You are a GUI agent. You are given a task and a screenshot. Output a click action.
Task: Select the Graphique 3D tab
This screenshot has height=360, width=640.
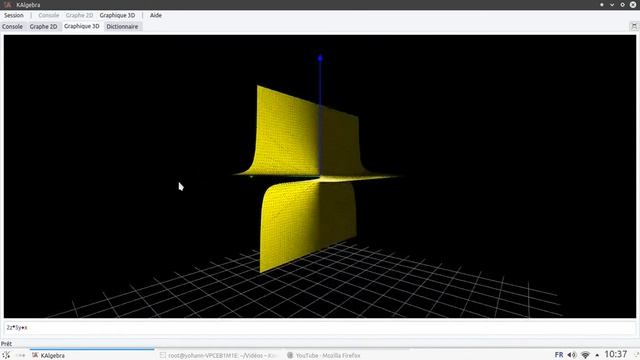pyautogui.click(x=82, y=26)
